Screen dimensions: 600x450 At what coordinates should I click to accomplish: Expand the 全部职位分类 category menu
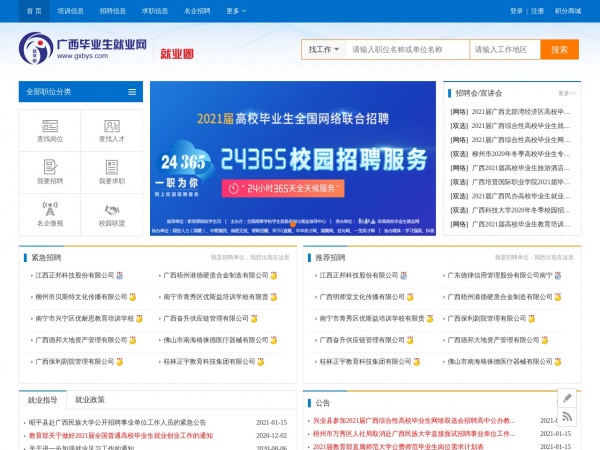click(80, 91)
